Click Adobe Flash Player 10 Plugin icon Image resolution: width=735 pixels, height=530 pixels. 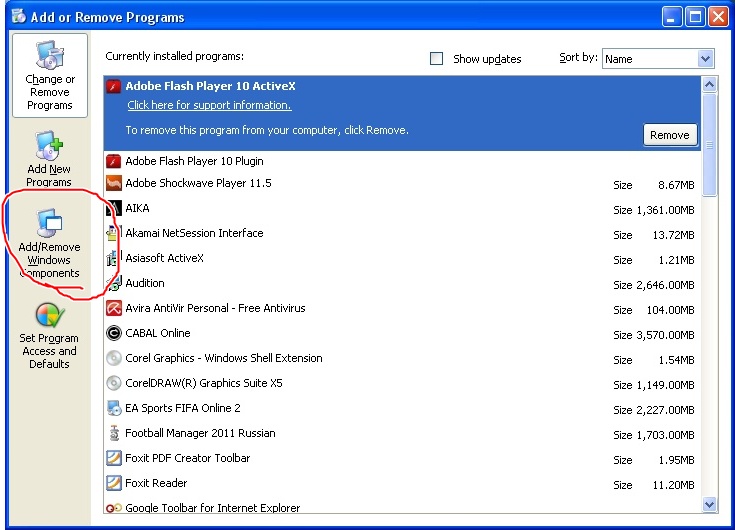[113, 161]
